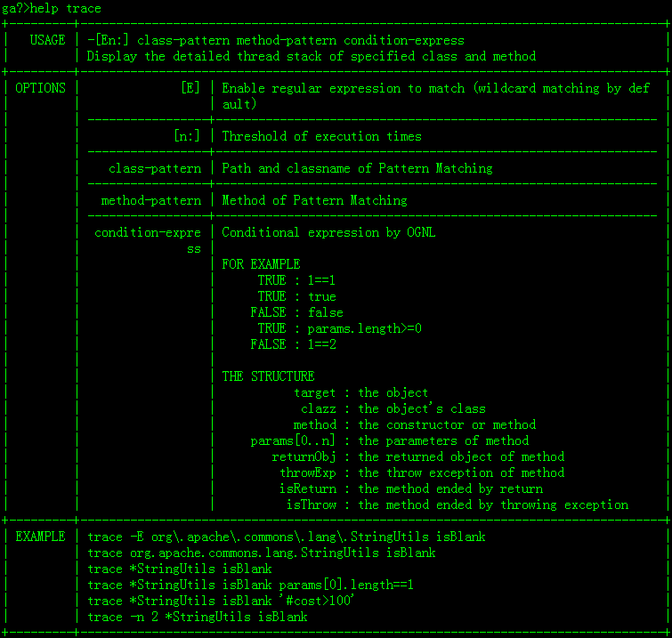Click the USAGE section label

tap(47, 40)
